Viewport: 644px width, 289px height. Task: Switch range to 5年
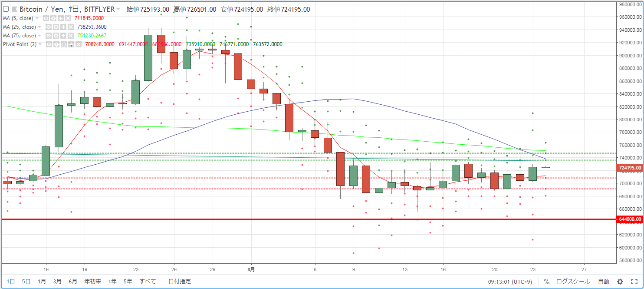pos(128,281)
